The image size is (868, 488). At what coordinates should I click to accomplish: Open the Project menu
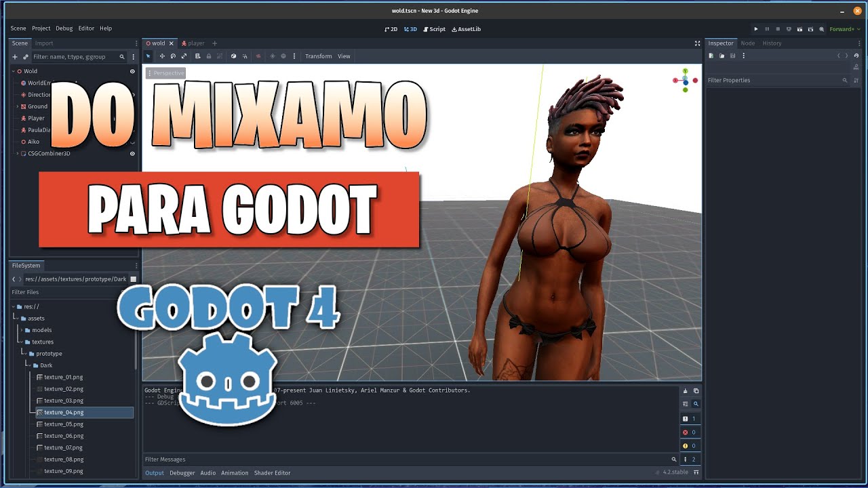(x=41, y=28)
